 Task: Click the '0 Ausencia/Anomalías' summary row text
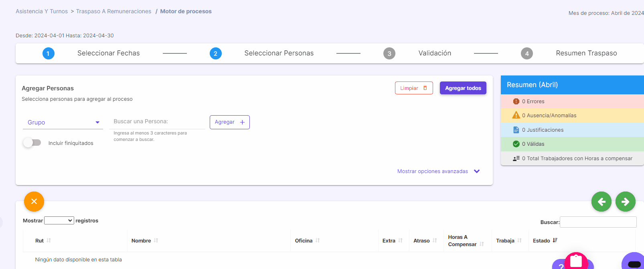(x=549, y=115)
